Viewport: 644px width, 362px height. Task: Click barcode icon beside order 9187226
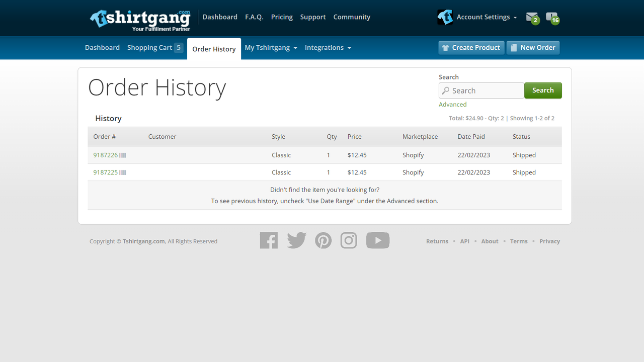123,155
